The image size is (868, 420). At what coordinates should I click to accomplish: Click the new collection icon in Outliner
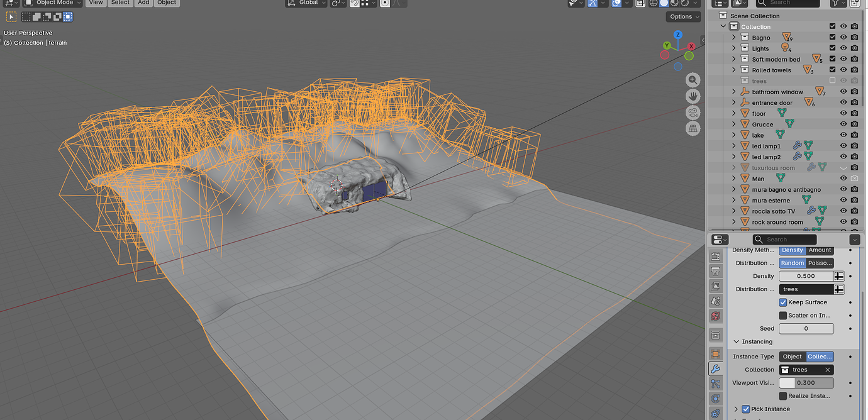click(x=855, y=3)
